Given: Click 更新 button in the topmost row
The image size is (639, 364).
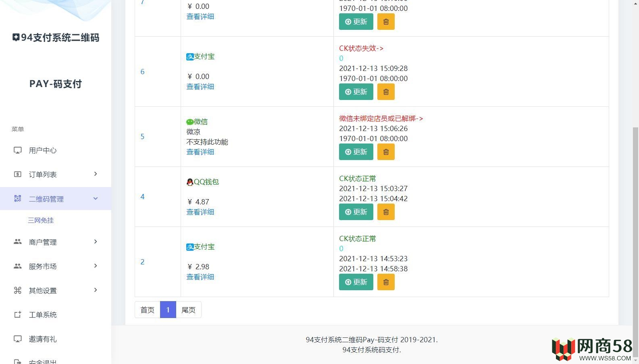Looking at the screenshot, I should point(356,21).
